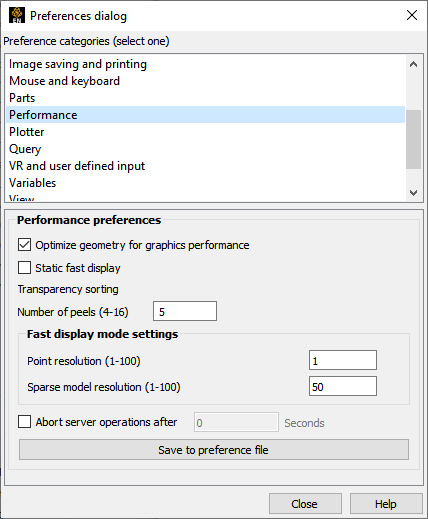This screenshot has height=519, width=428.
Task: Click Save to preference file button
Action: coord(214,450)
